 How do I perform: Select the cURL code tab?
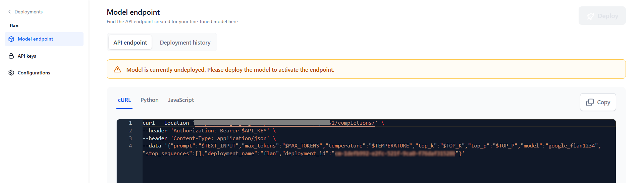124,100
